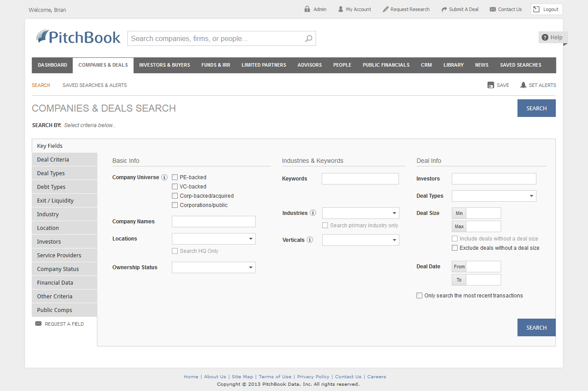This screenshot has height=391, width=588.
Task: Click the Industries info icon
Action: click(x=313, y=213)
